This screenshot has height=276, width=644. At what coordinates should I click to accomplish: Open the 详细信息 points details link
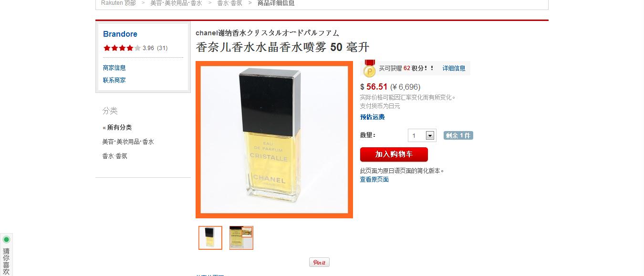[x=454, y=68]
